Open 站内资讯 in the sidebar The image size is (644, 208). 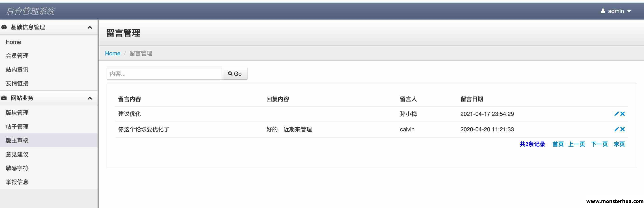pos(49,69)
